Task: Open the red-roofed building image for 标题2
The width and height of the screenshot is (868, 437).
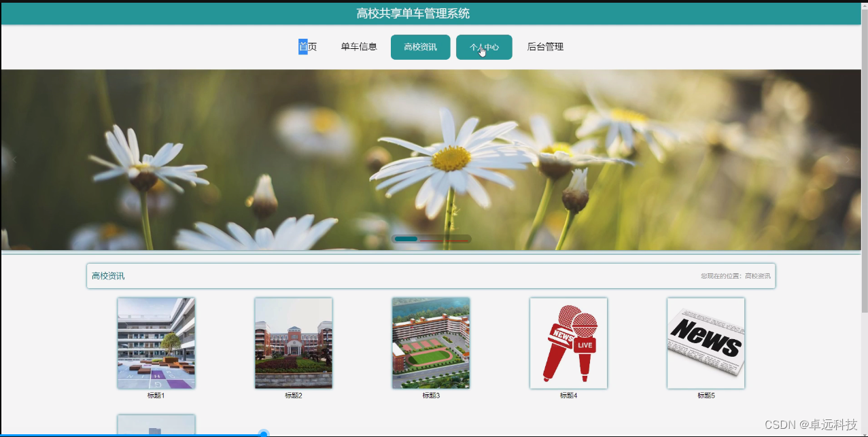Action: 293,343
